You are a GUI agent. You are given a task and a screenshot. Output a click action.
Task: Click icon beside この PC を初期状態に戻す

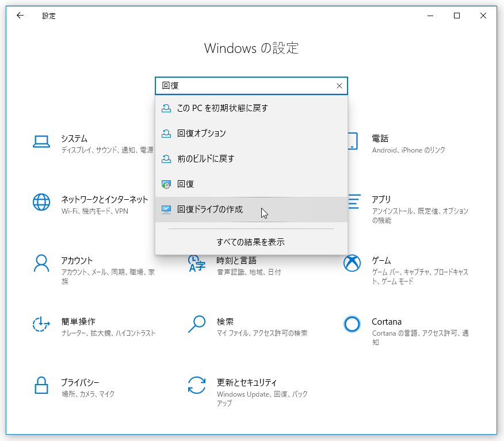point(166,108)
